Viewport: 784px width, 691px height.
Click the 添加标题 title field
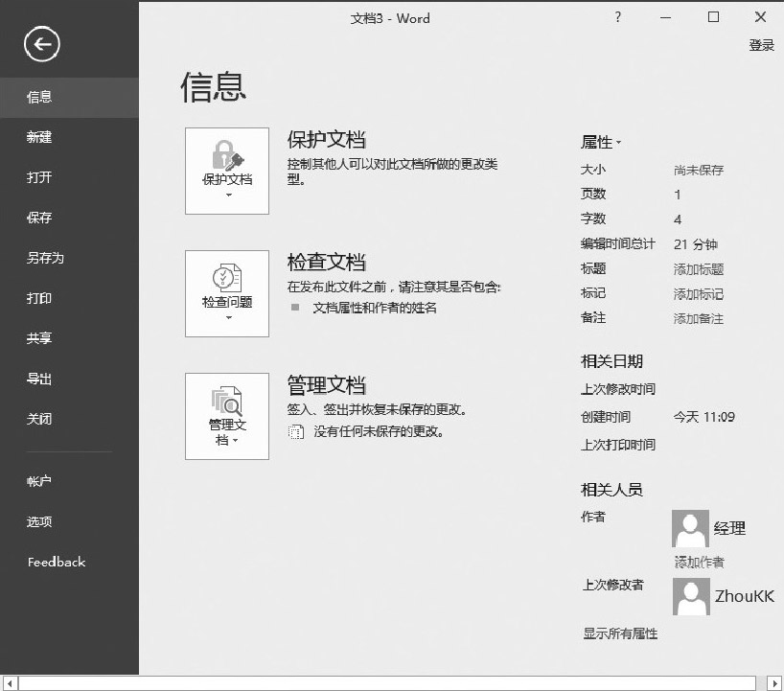pos(699,269)
